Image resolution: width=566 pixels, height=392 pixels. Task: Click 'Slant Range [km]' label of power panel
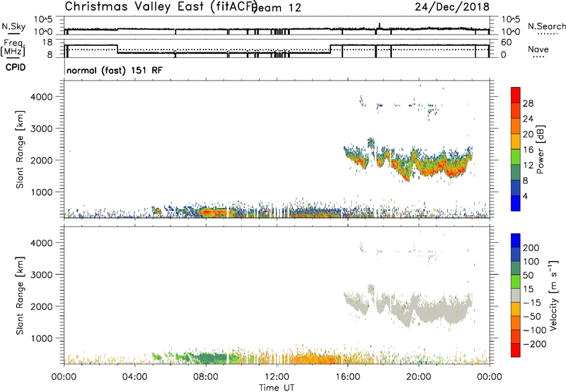(x=20, y=149)
